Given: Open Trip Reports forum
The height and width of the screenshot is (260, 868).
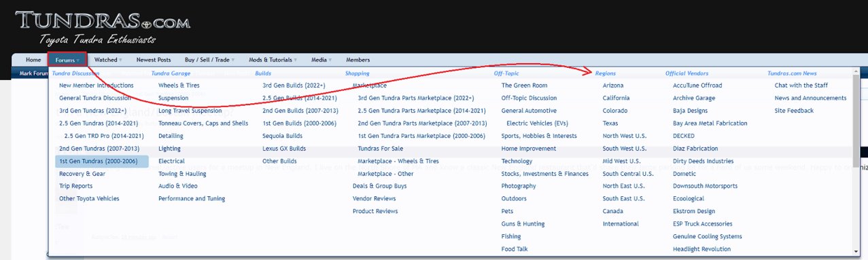Looking at the screenshot, I should pos(76,186).
